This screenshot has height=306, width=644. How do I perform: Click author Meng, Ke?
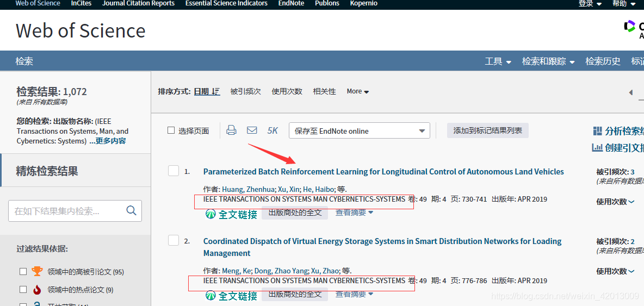pyautogui.click(x=236, y=271)
